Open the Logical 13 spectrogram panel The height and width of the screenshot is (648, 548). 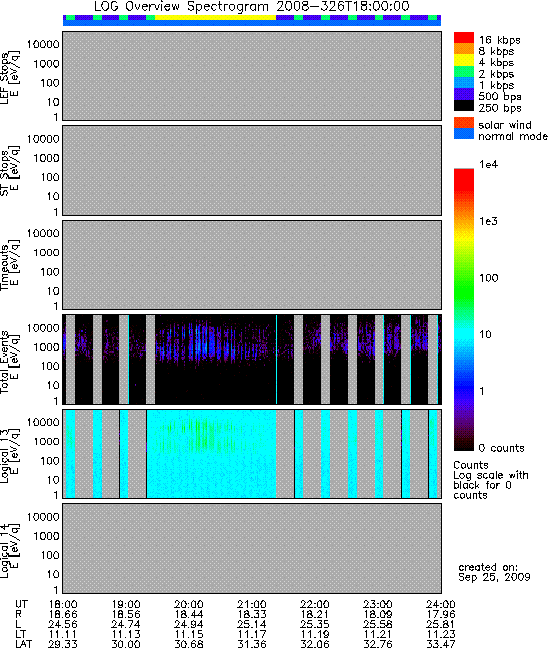[x=252, y=454]
